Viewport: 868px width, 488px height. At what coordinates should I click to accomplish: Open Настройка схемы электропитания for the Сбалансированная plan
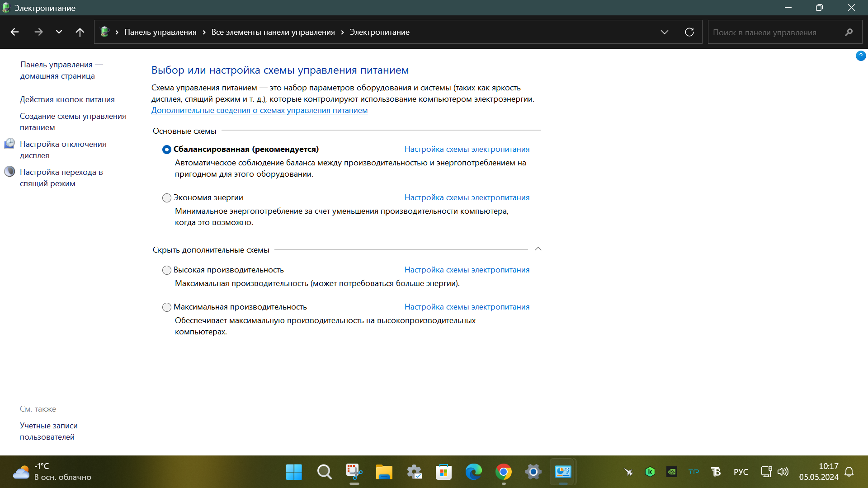pos(467,149)
